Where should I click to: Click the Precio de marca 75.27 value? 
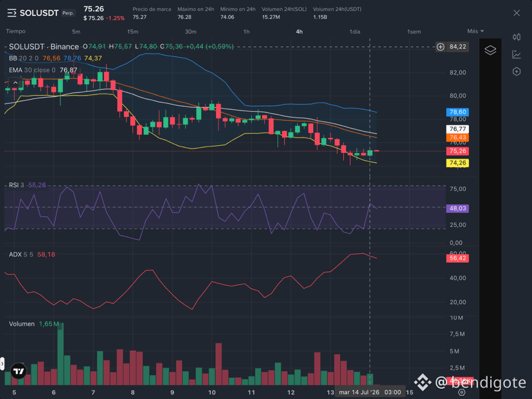pos(139,17)
